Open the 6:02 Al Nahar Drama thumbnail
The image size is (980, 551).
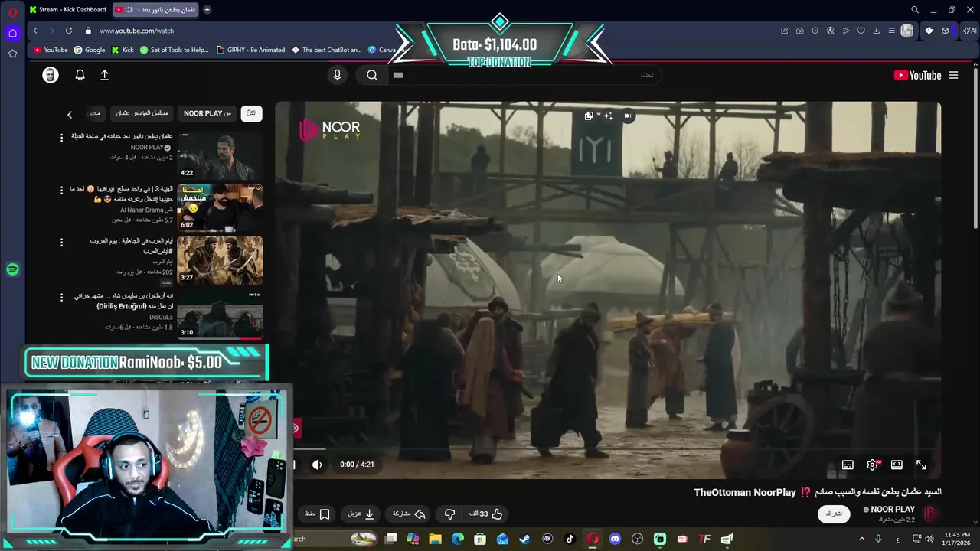tap(220, 207)
